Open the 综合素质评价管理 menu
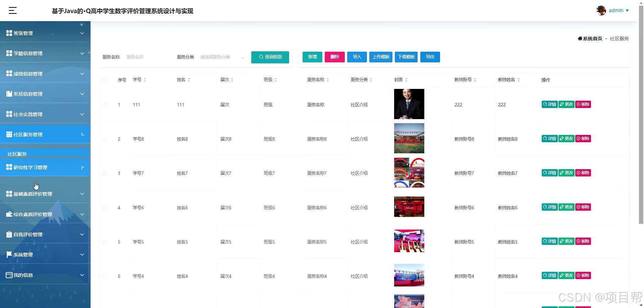The image size is (644, 308). tap(45, 214)
